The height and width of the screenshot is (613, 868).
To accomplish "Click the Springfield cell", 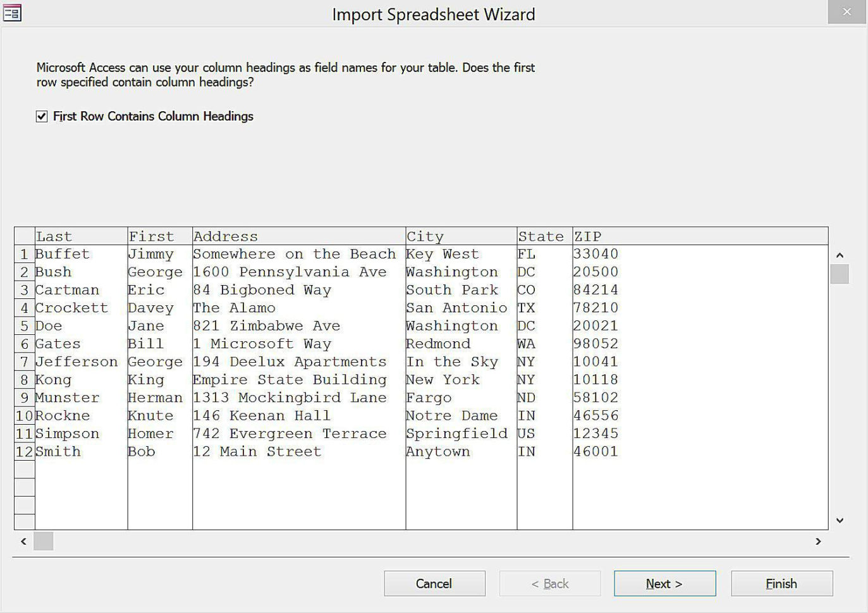I will pyautogui.click(x=461, y=434).
